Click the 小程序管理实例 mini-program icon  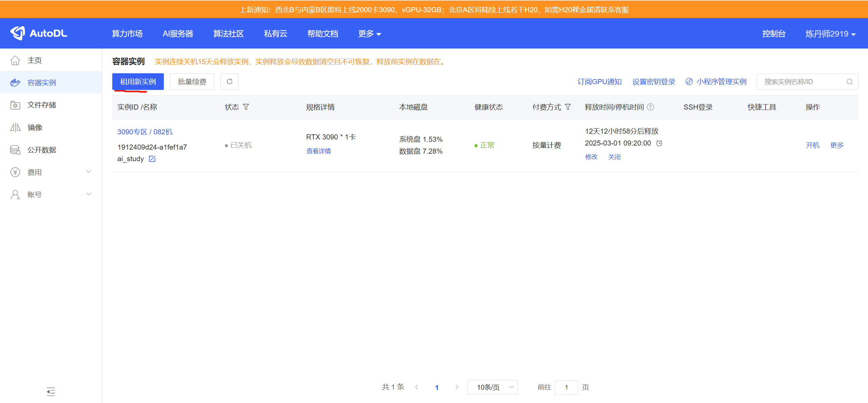689,81
